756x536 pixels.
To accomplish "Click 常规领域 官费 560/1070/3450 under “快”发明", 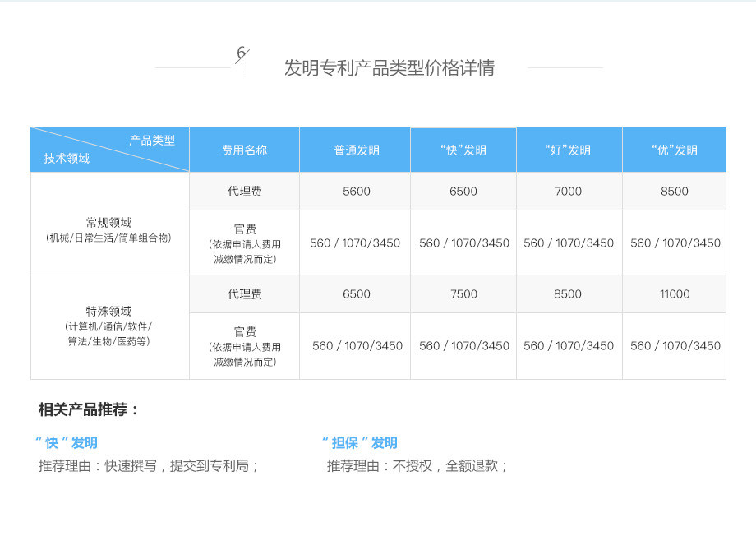I will click(x=464, y=243).
